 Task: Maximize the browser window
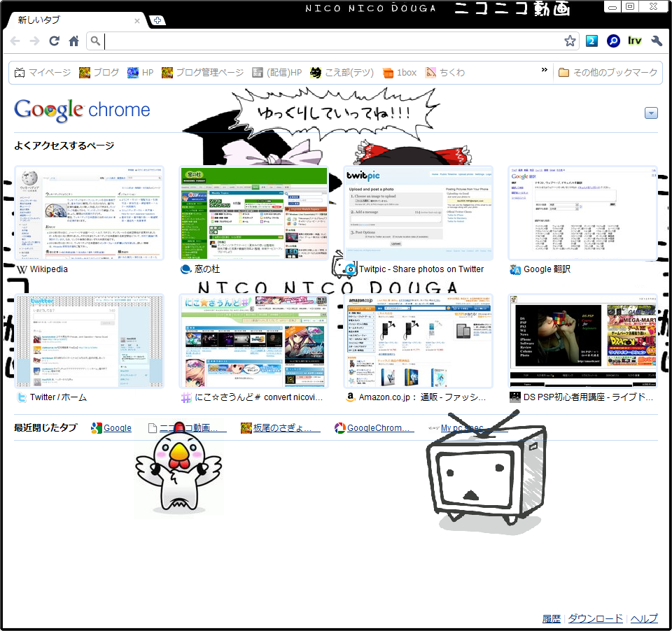[629, 6]
